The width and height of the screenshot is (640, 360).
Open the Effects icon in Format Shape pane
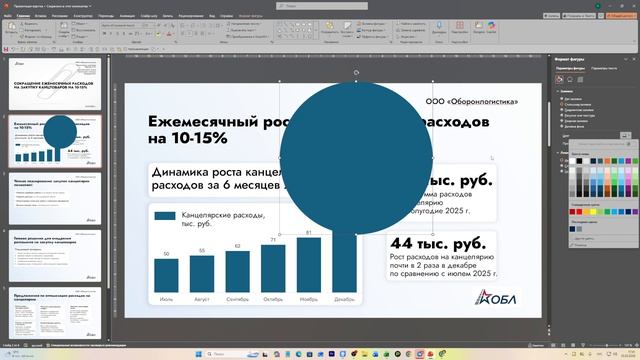pyautogui.click(x=570, y=79)
